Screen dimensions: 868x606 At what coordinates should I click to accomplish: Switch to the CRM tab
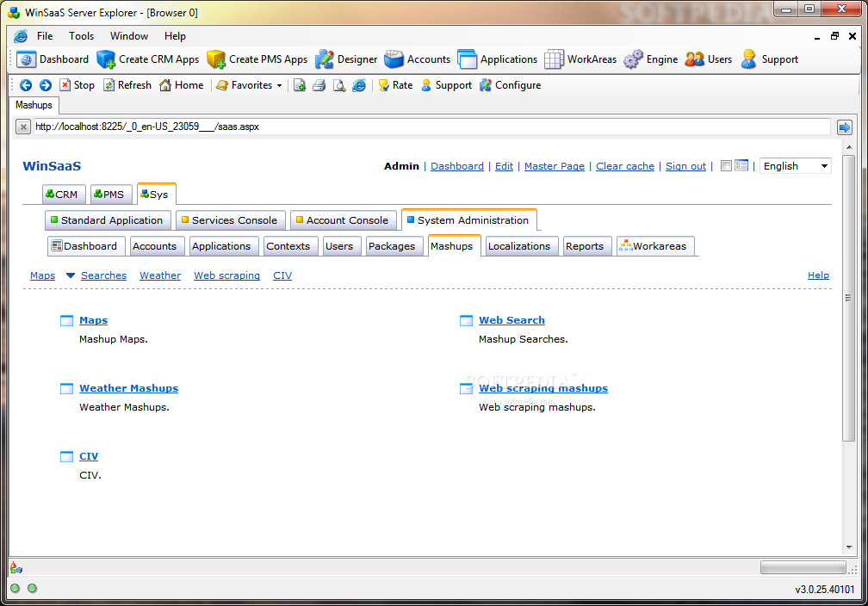click(64, 195)
